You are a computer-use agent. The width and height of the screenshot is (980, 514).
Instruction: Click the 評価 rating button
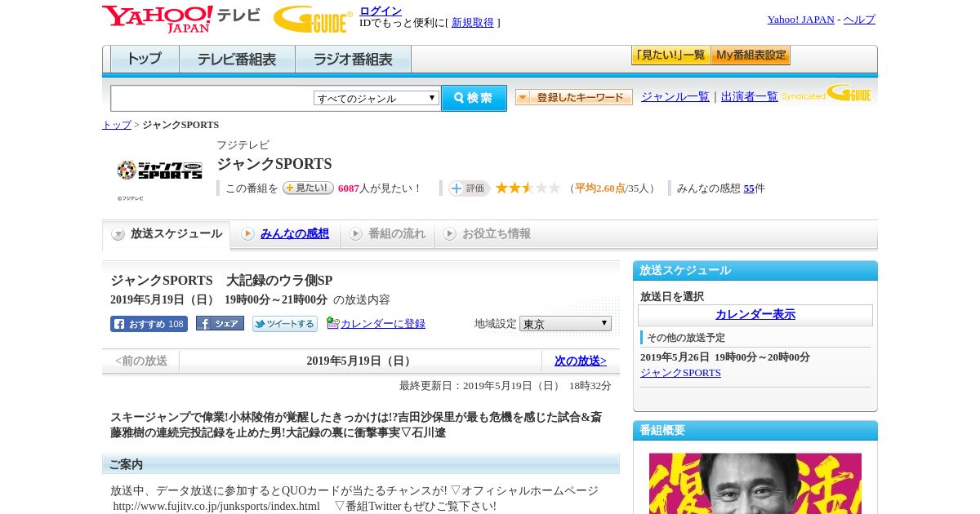pos(469,188)
